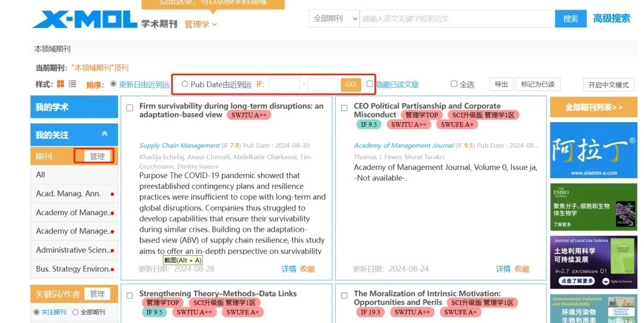Open the EMBO Journal advertisement image

point(593,207)
